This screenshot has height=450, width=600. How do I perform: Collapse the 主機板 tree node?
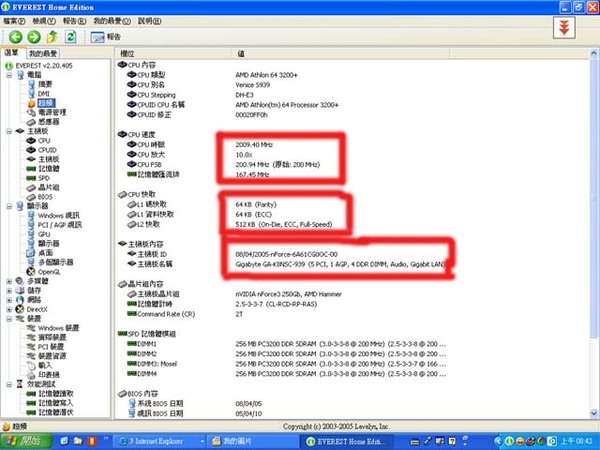tap(9, 131)
